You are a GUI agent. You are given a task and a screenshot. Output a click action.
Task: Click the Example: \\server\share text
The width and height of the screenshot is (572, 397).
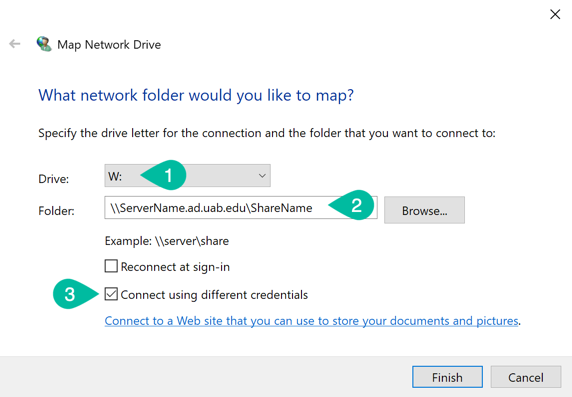tap(167, 241)
